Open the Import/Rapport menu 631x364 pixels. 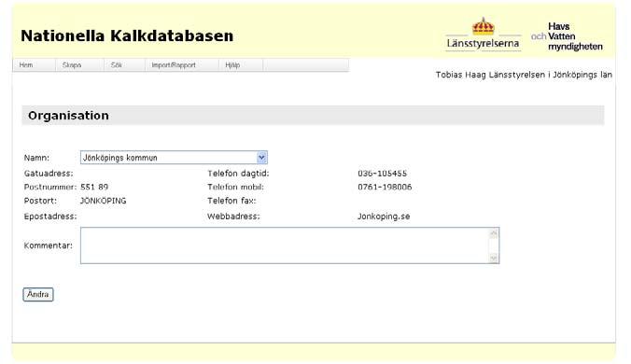click(174, 64)
